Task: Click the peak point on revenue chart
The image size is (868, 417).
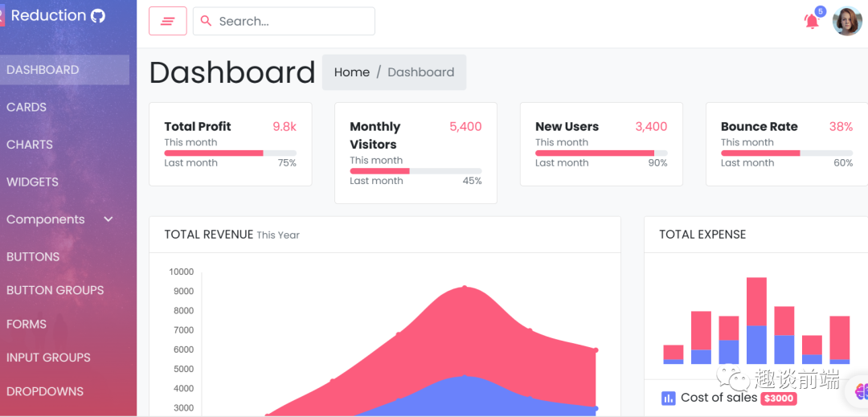Action: point(465,288)
